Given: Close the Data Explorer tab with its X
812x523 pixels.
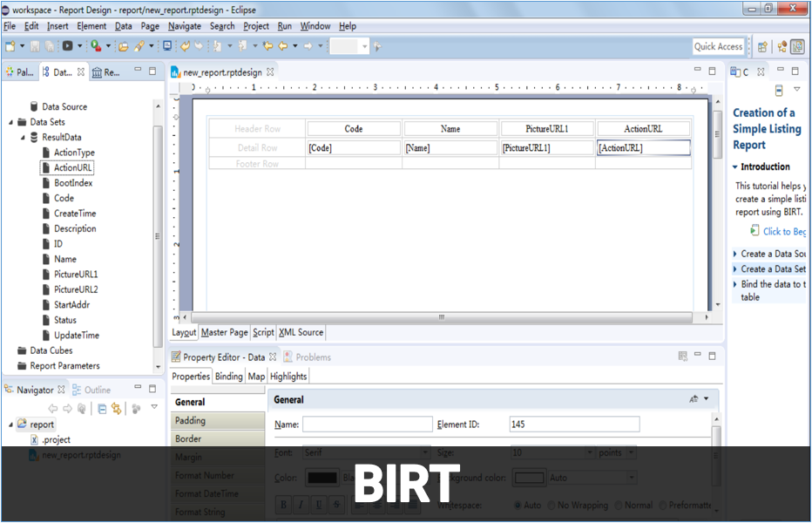Looking at the screenshot, I should 81,72.
